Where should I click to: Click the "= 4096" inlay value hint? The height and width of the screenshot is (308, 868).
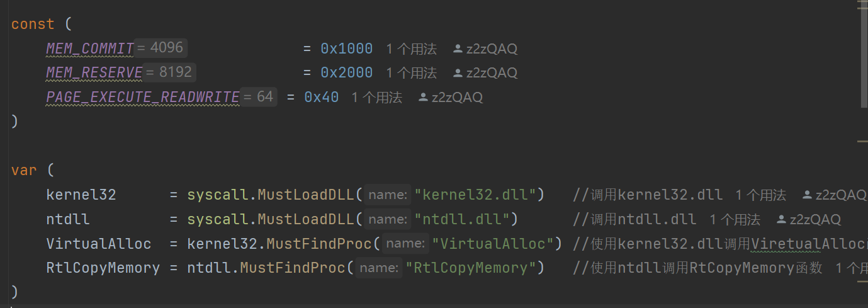(161, 48)
